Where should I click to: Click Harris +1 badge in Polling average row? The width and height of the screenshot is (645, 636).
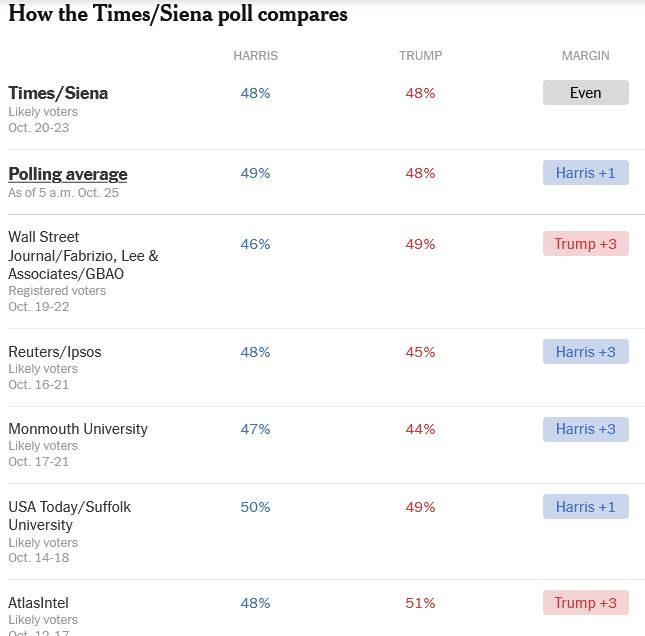point(585,173)
